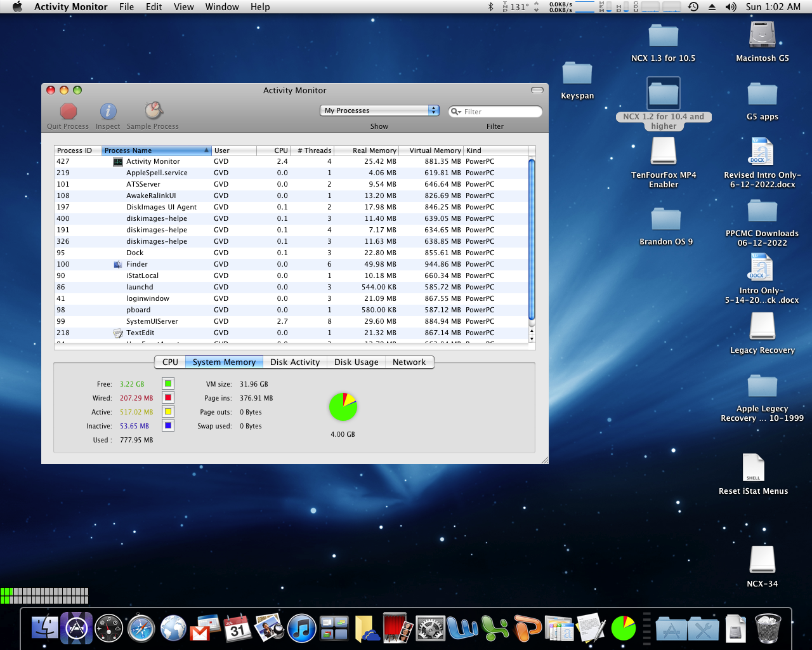Open the Trash in the Dock

[768, 628]
